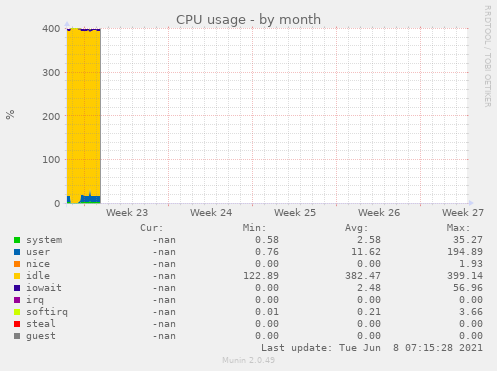
Task: Click the dark blue iowait legend swatch
Action: (17, 288)
